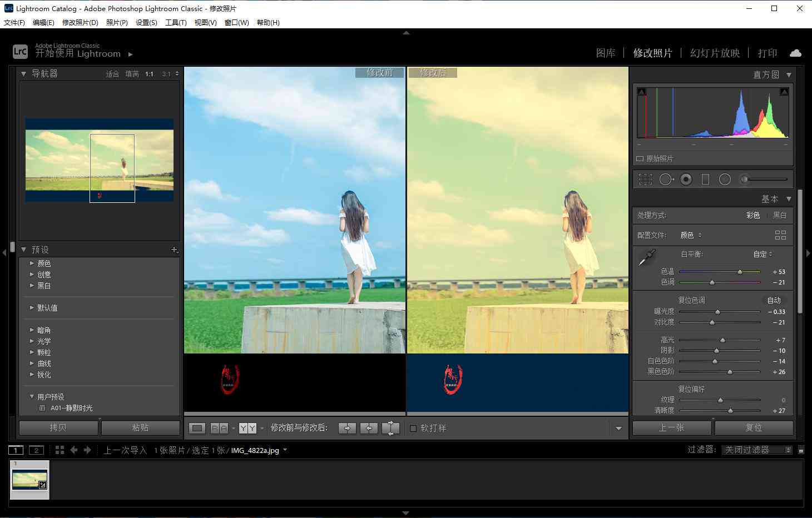The image size is (812, 518).
Task: Go forward with filmstrip right arrow
Action: (x=87, y=450)
